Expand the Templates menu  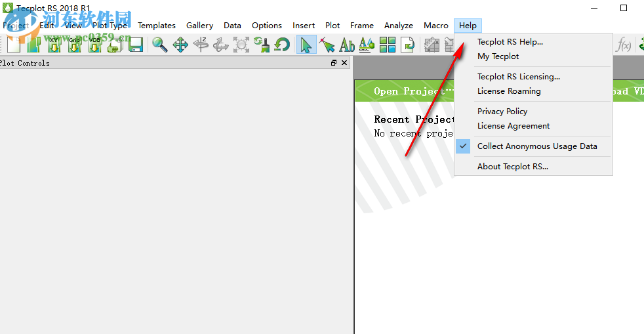tap(157, 26)
